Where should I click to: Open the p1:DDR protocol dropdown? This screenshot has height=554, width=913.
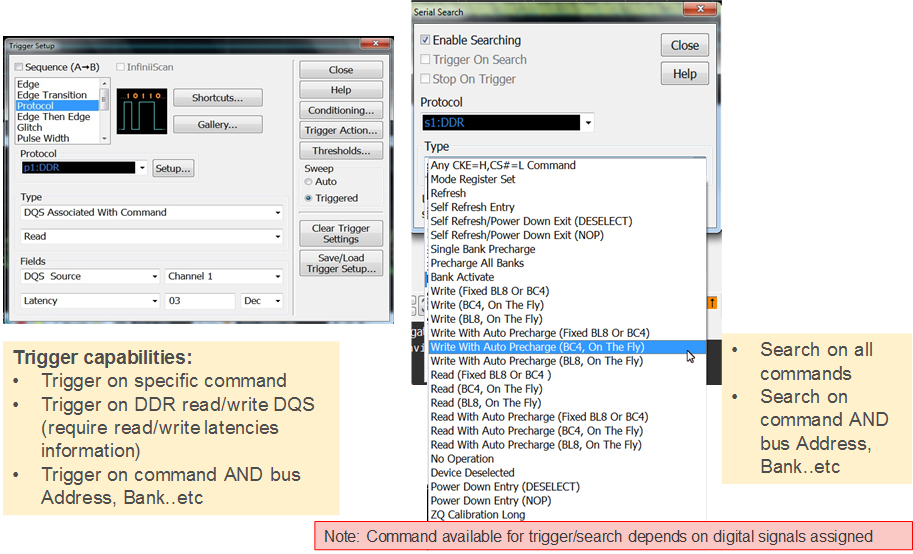pos(142,169)
